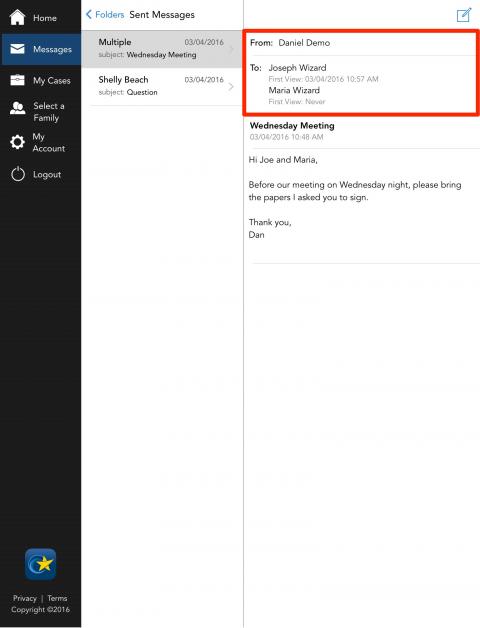Select the My Cases menu item

coord(41,81)
